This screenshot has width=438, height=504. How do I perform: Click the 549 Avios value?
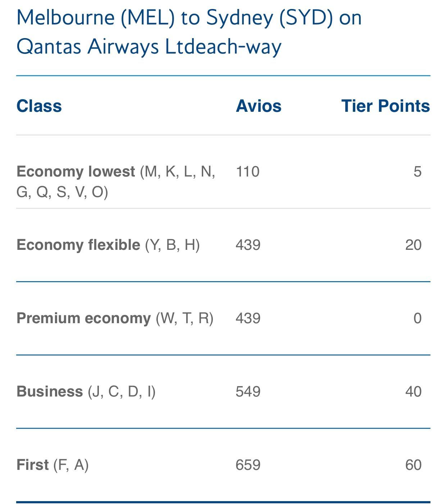(248, 391)
